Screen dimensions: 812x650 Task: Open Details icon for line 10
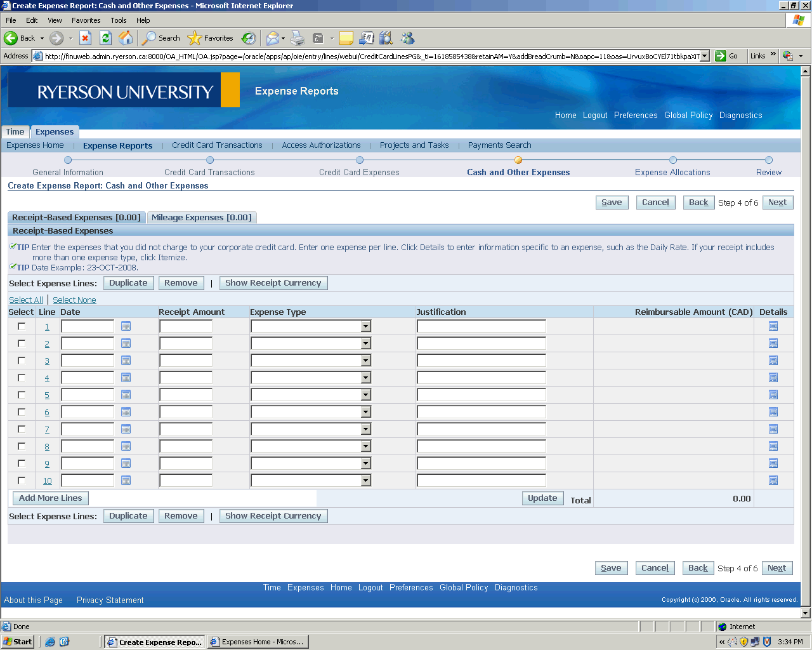773,481
